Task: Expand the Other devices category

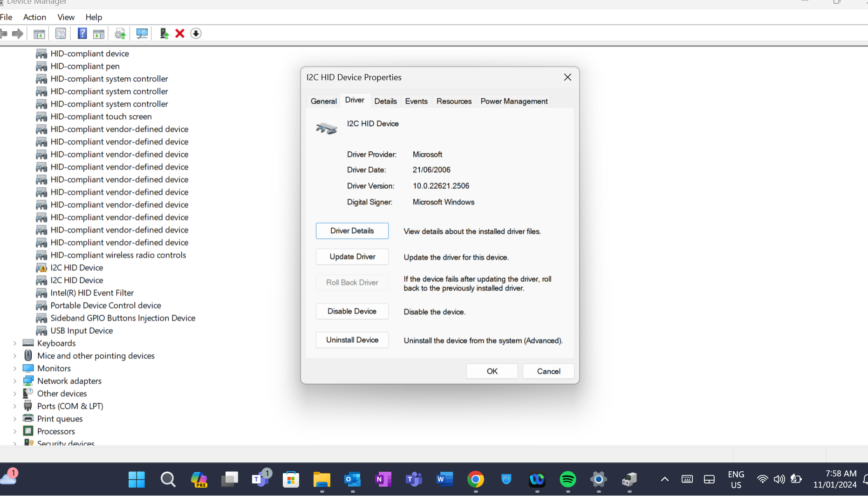Action: (15, 394)
